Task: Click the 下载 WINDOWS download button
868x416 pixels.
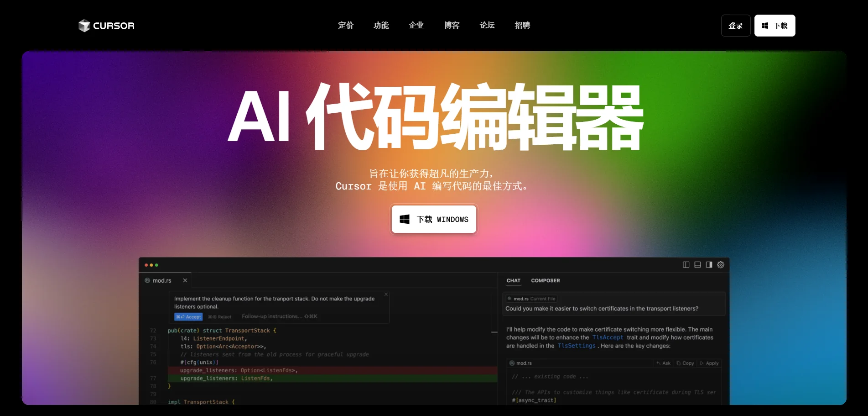Action: 434,219
